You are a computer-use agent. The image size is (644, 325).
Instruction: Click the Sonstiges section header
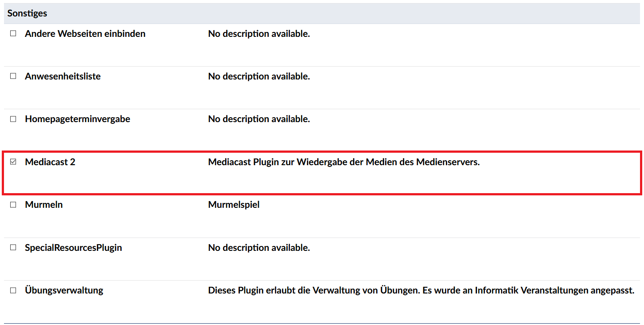pos(27,13)
